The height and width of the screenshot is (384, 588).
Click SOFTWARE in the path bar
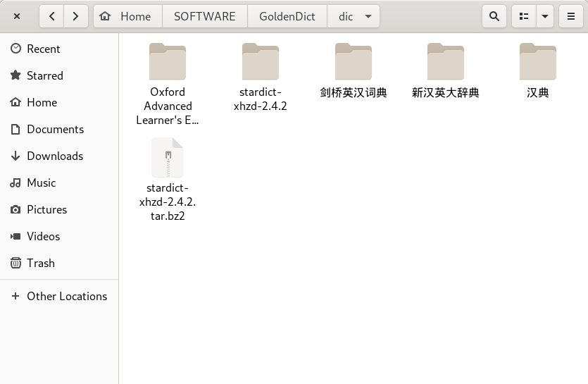tap(205, 16)
